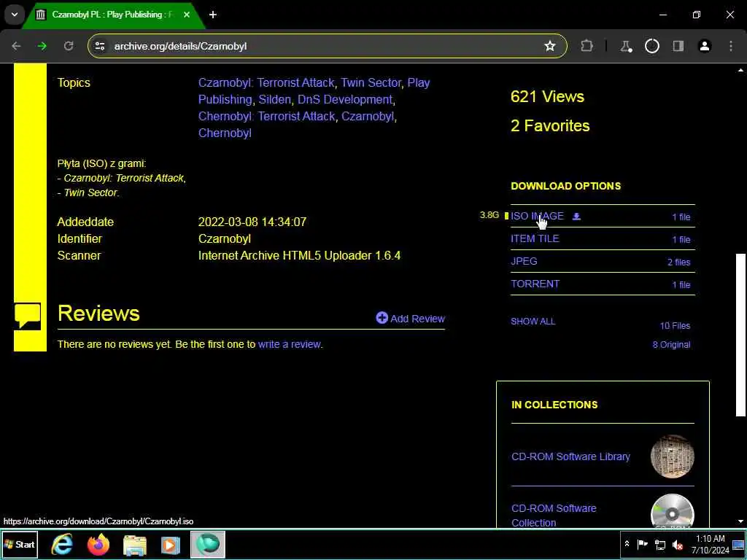747x560 pixels.
Task: Download the ISO IMAGE file
Action: click(537, 216)
